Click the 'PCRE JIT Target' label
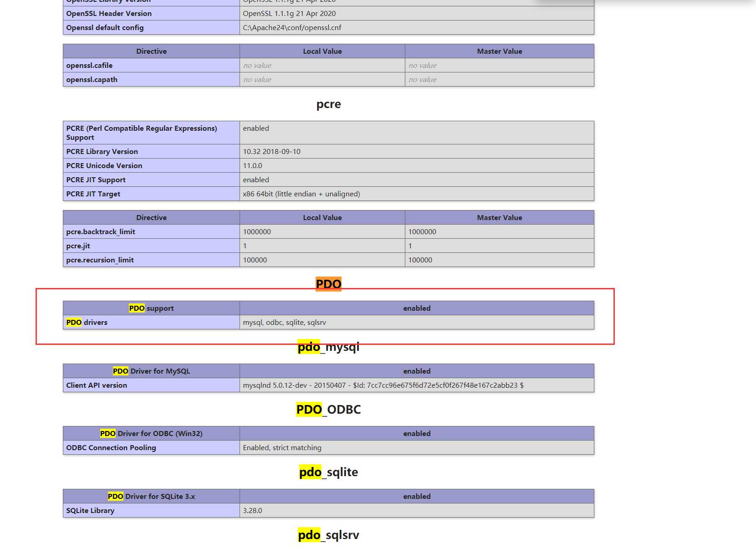The image size is (756, 549). pos(93,194)
